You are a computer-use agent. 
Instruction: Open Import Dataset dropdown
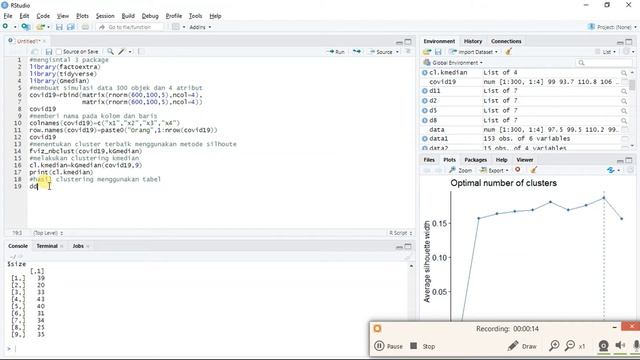pyautogui.click(x=473, y=52)
